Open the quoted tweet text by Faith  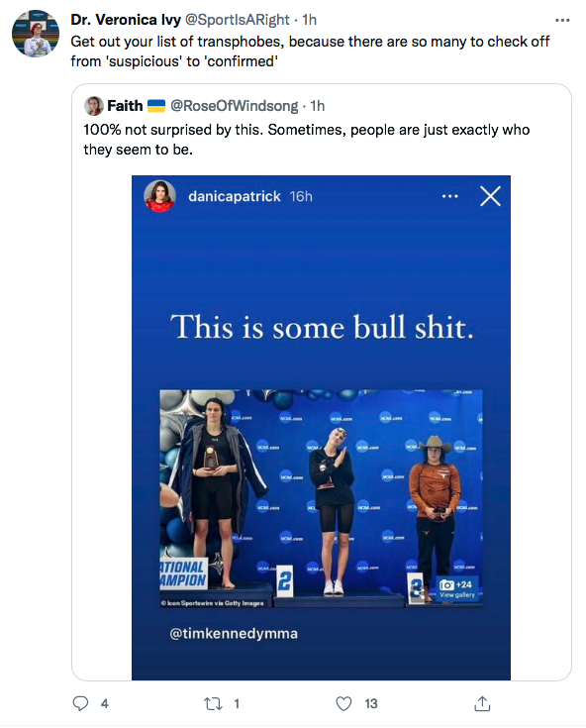[x=306, y=140]
